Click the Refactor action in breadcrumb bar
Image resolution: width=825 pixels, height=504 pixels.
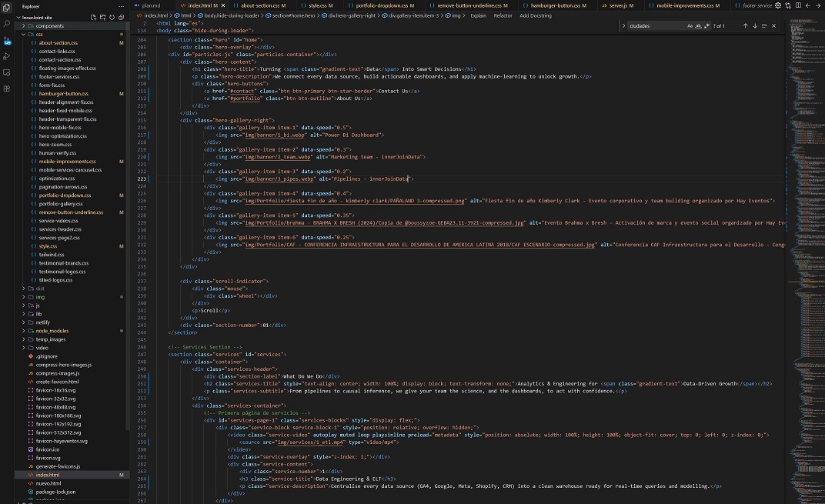pyautogui.click(x=503, y=16)
